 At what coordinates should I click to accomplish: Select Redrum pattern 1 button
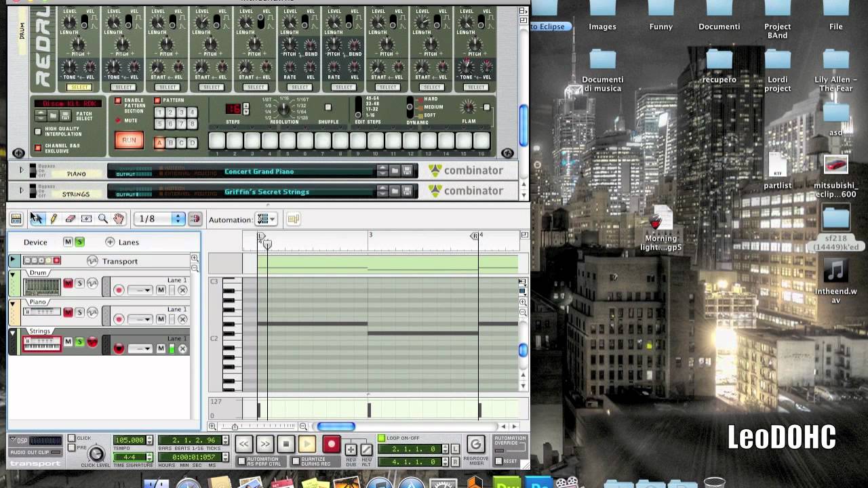159,113
